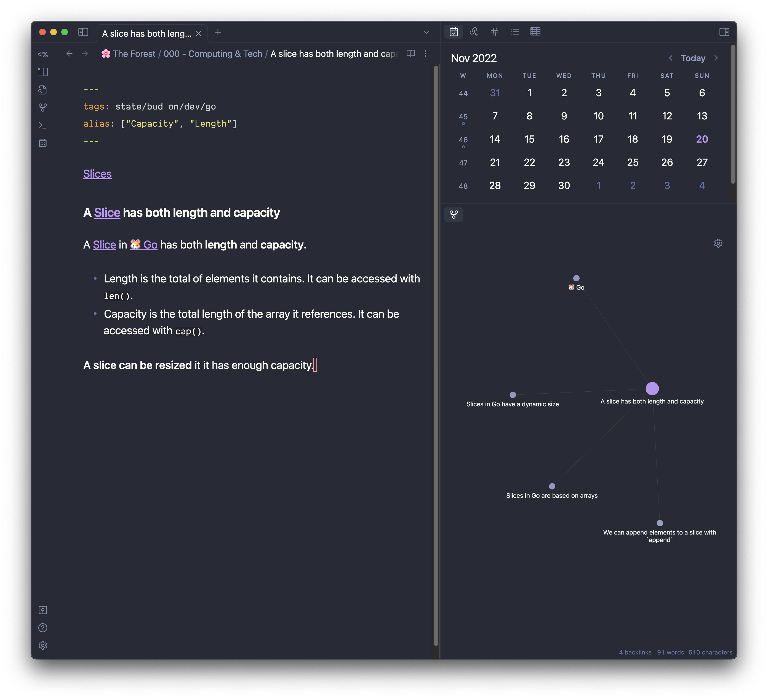Viewport: 768px width, 700px height.
Task: Click the help icon at bottom sidebar
Action: click(x=42, y=627)
